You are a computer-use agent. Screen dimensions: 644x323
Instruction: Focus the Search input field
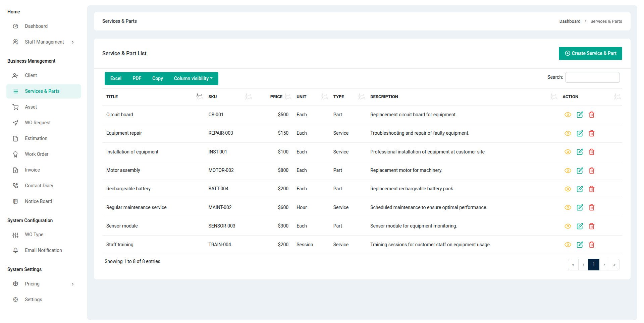pyautogui.click(x=592, y=77)
